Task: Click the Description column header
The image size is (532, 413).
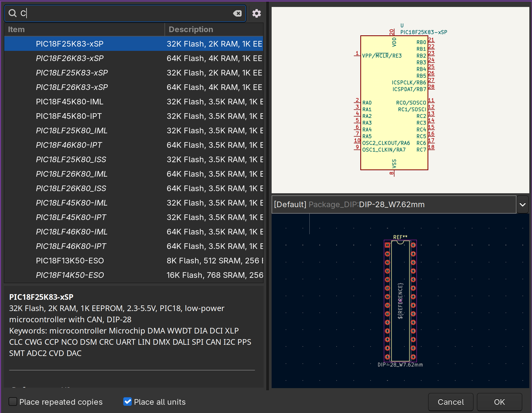Action: pos(214,29)
